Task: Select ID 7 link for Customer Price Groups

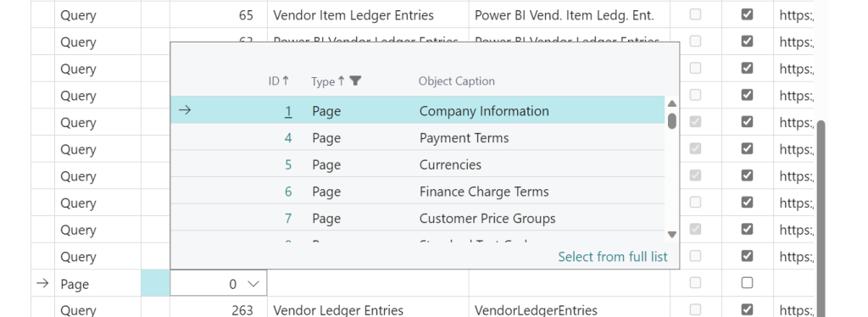Action: 288,219
